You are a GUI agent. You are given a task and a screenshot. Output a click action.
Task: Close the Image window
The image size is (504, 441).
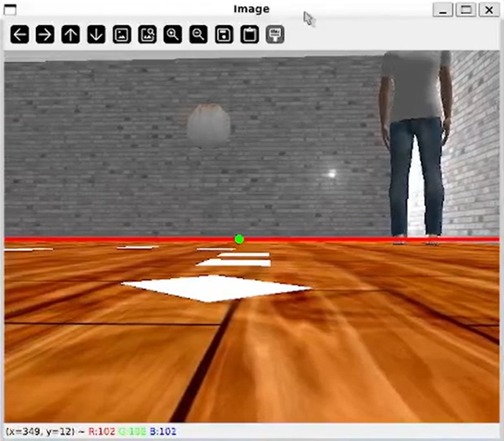(489, 9)
